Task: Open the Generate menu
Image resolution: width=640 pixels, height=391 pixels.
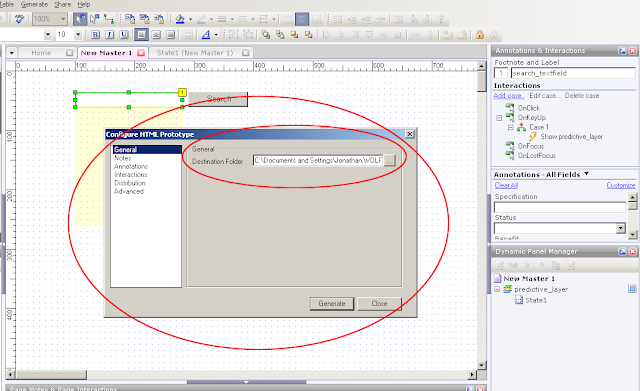Action: point(34,4)
